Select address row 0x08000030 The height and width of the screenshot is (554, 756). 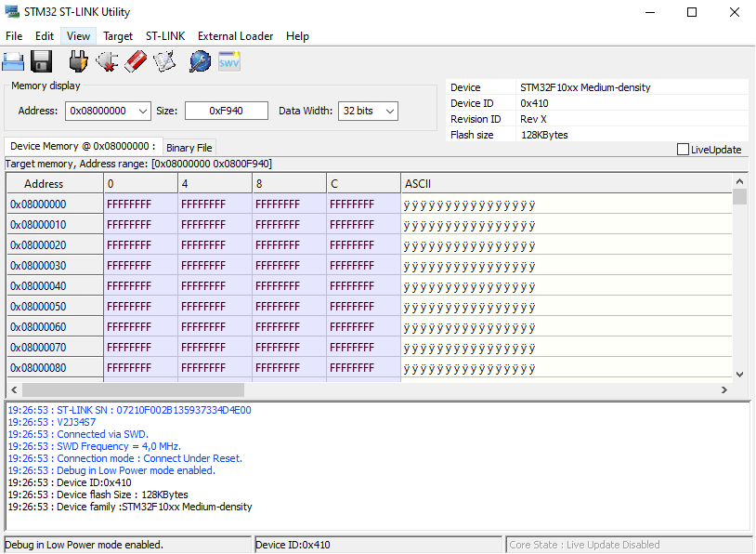tap(55, 266)
